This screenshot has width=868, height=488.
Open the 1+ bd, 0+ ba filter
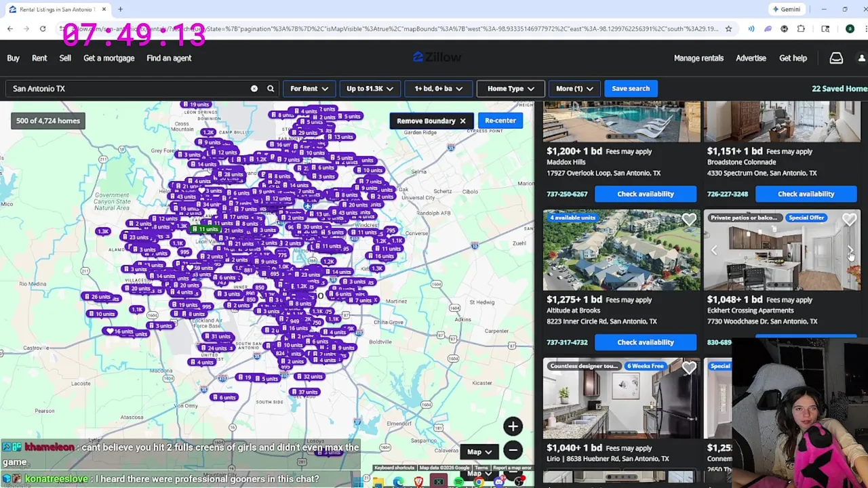pyautogui.click(x=438, y=89)
